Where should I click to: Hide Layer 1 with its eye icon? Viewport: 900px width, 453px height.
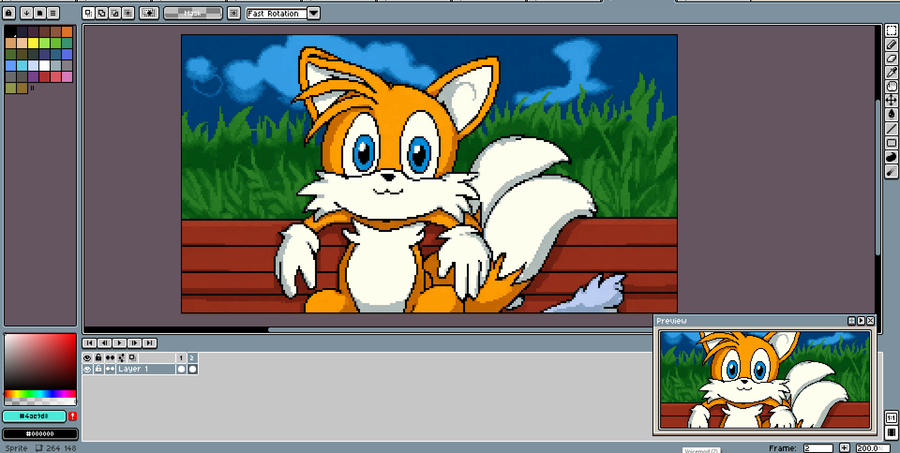87,369
